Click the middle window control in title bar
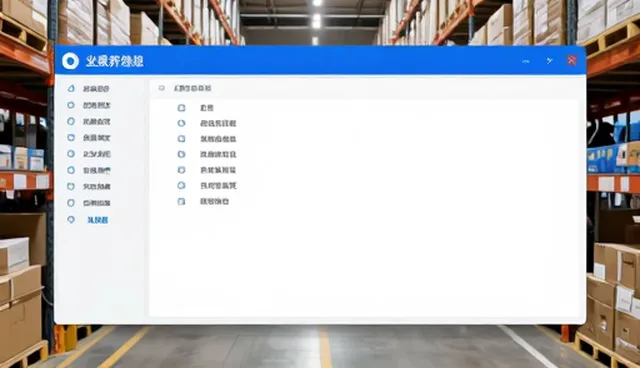The width and height of the screenshot is (640, 368). pyautogui.click(x=549, y=61)
